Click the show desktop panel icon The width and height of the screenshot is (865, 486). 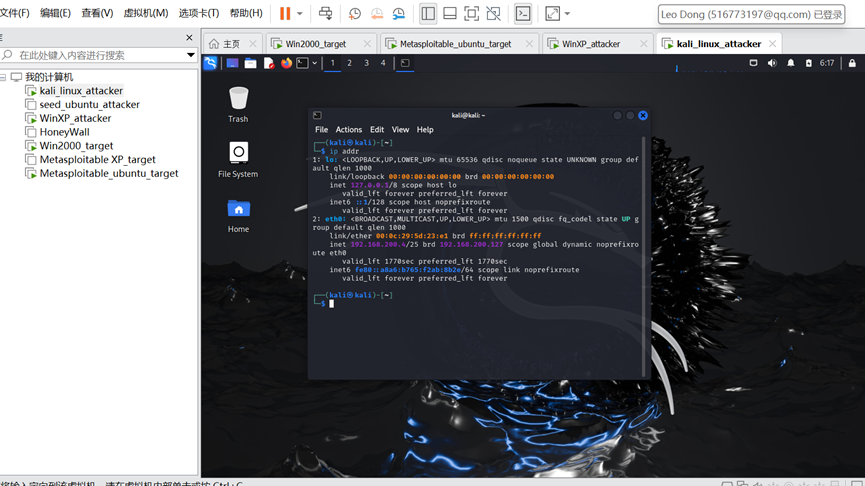tap(232, 63)
